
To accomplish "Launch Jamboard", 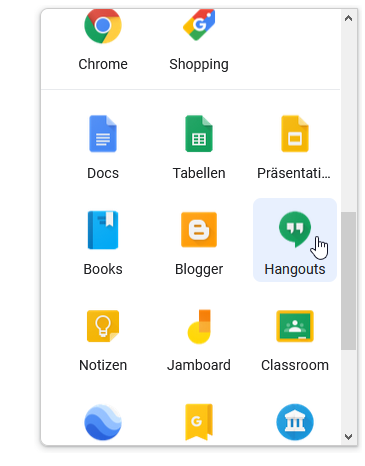I will click(199, 326).
